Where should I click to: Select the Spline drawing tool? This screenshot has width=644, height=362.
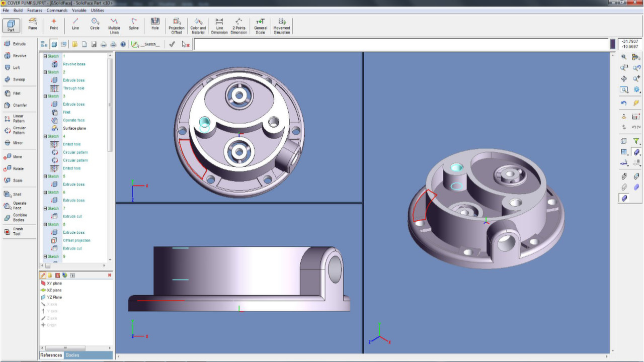tap(133, 24)
